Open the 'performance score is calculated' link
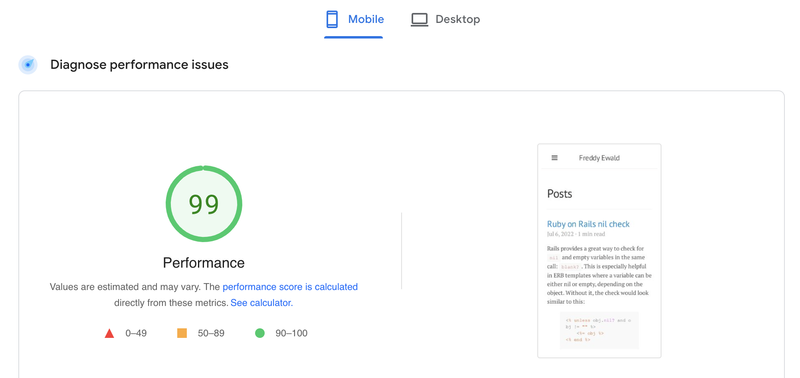The image size is (800, 378). coord(290,287)
